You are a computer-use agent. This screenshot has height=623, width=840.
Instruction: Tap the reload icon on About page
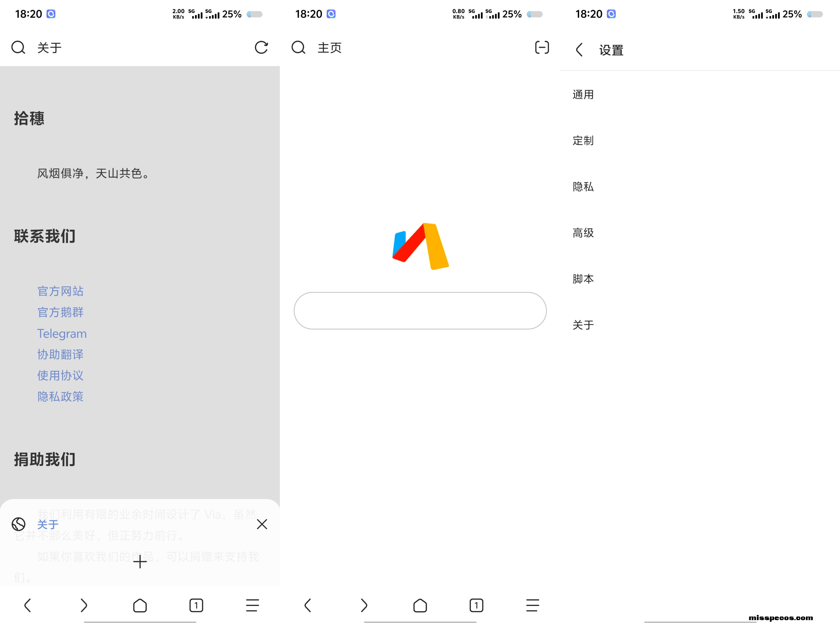click(261, 47)
